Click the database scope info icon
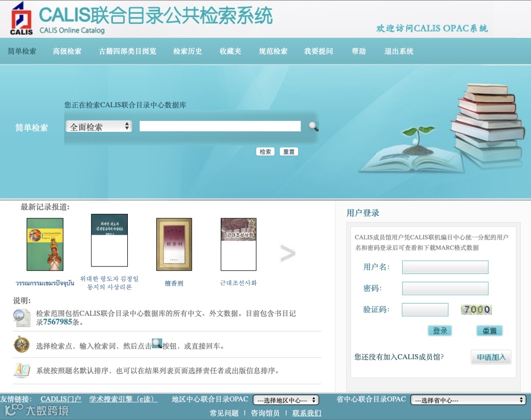Screen dimensions: 531x420 pyautogui.click(x=22, y=318)
